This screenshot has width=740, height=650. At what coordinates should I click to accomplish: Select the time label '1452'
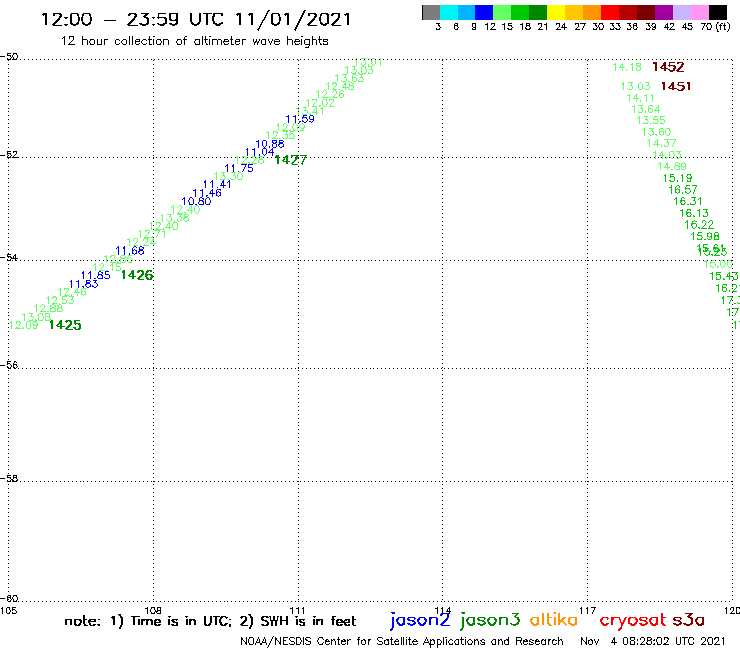click(668, 67)
